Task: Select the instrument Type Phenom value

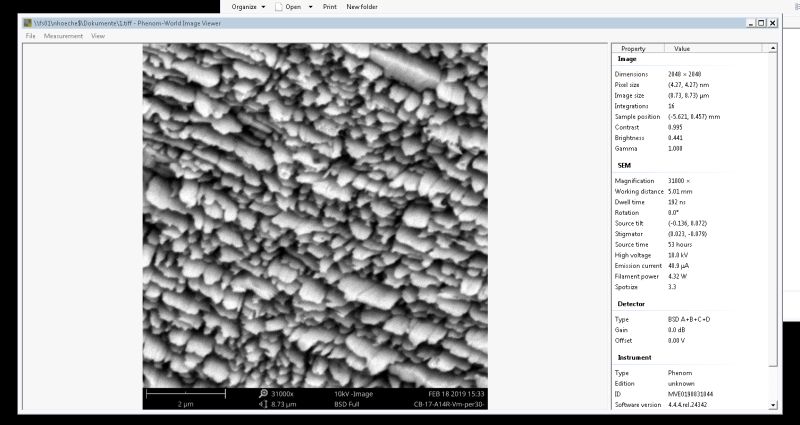Action: [x=680, y=373]
